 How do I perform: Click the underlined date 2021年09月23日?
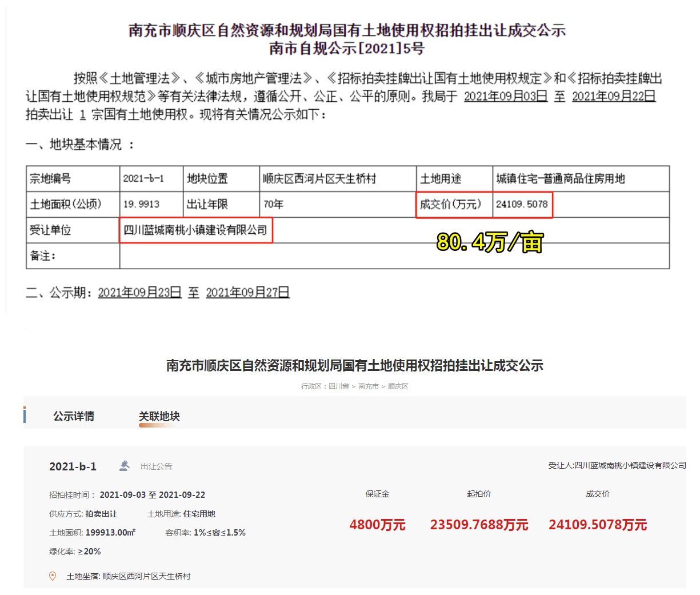click(x=139, y=291)
